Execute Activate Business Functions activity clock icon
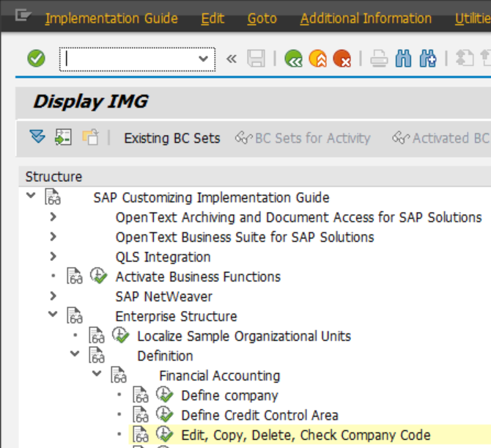The height and width of the screenshot is (448, 491). coord(98,276)
